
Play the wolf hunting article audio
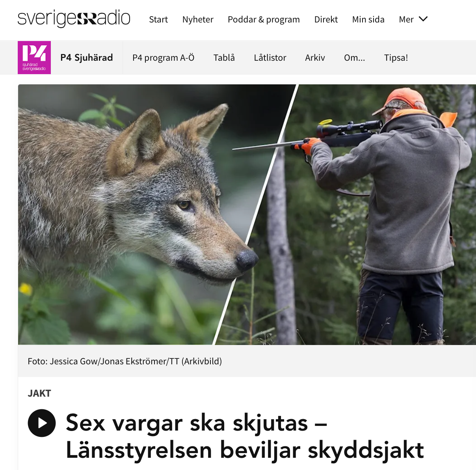[x=41, y=423]
